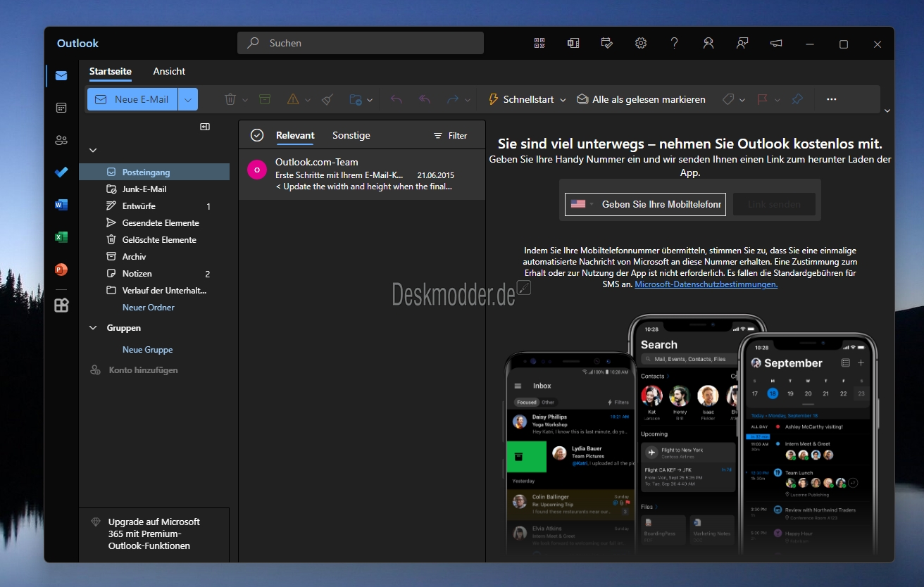Select the Gelöschte Elemente folder
Screen dimensions: 924x587
click(x=154, y=239)
